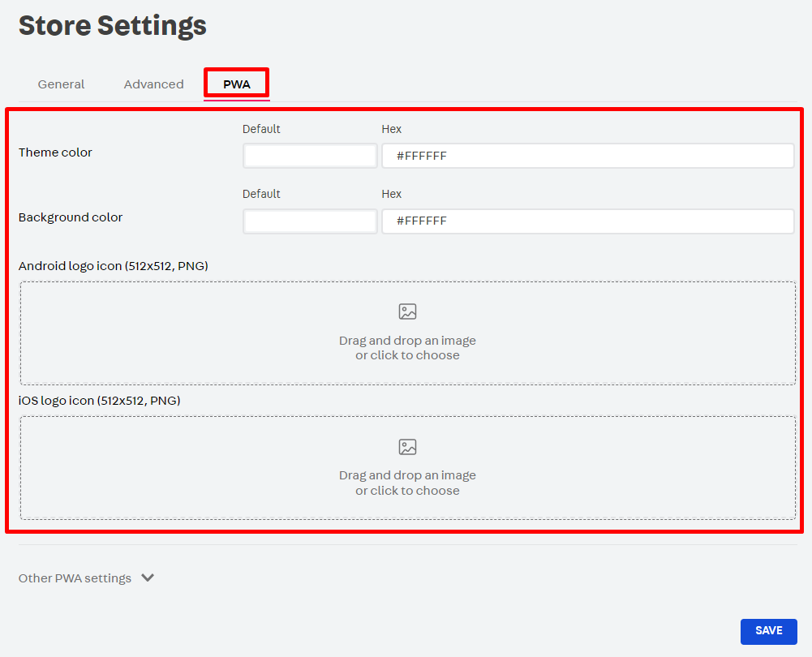Click the Theme color label

(55, 152)
